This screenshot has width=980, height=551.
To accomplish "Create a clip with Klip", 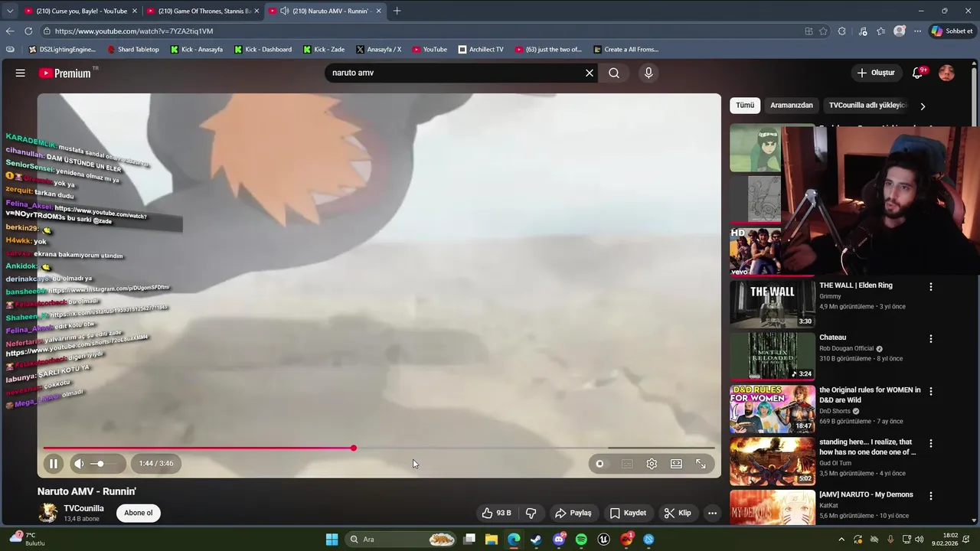I will click(678, 513).
